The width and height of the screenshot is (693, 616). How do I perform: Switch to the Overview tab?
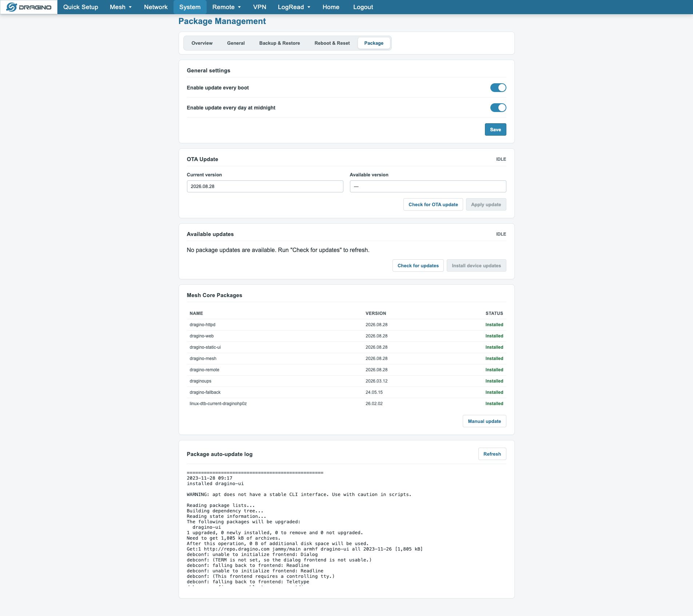[x=202, y=43]
